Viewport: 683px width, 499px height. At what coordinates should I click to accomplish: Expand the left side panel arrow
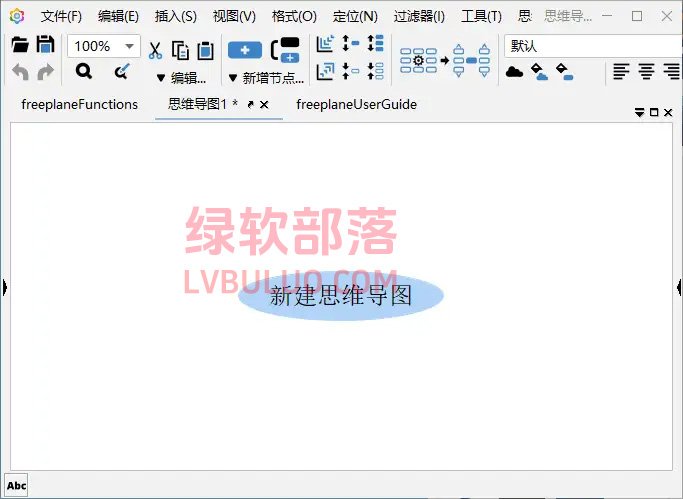point(4,287)
